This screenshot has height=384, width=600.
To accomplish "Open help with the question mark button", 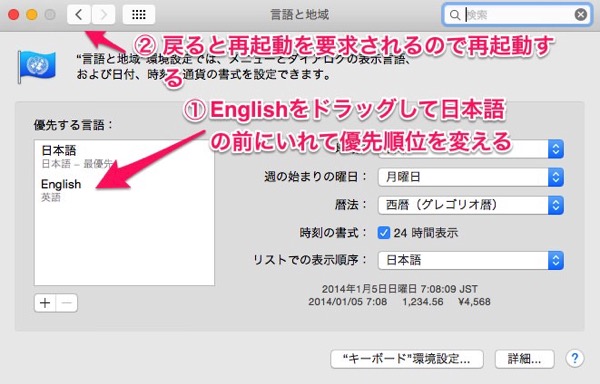I will click(574, 358).
